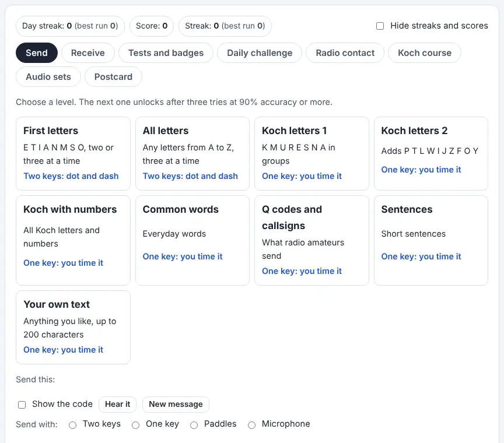Open the Postcard tab
This screenshot has height=443, width=504.
coord(113,77)
